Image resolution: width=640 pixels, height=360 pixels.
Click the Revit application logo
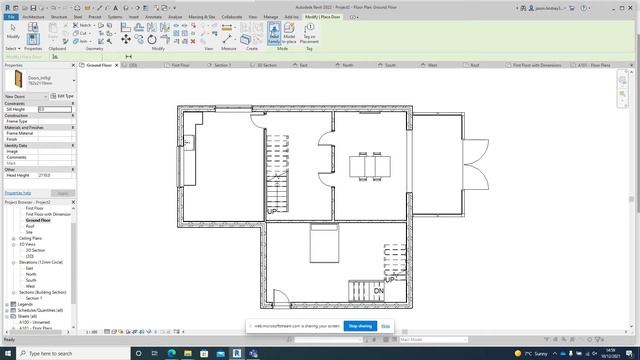click(7, 8)
